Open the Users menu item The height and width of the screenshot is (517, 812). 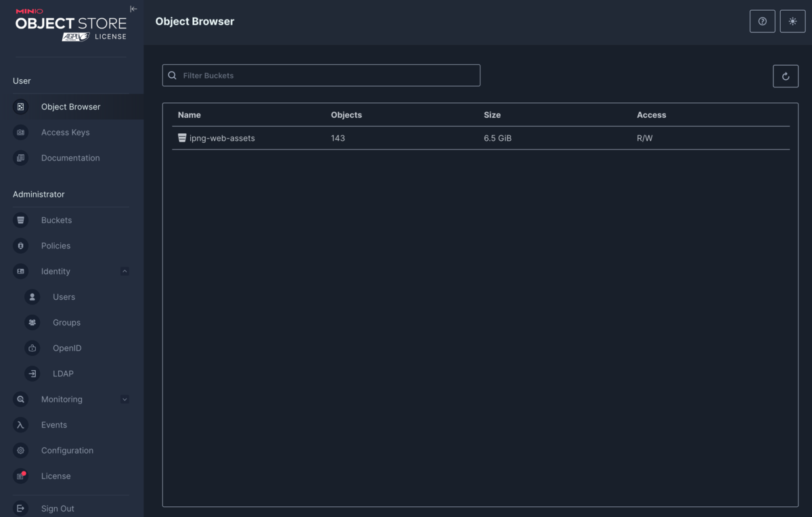(64, 297)
